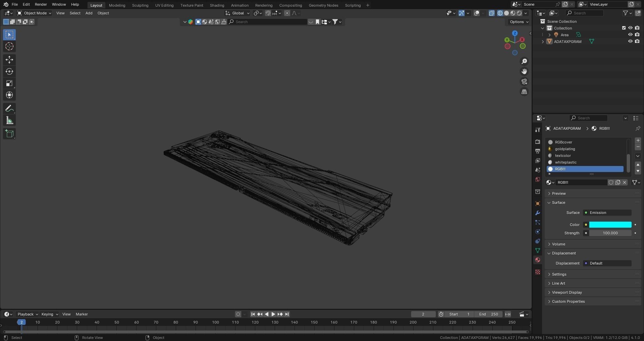Open the Render properties tab
The height and width of the screenshot is (341, 644).
(538, 142)
